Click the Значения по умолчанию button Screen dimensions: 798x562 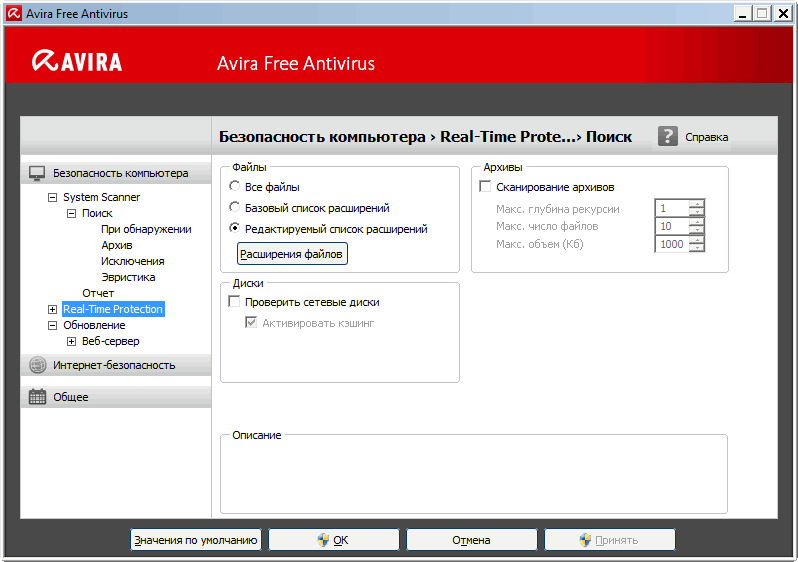[x=196, y=540]
